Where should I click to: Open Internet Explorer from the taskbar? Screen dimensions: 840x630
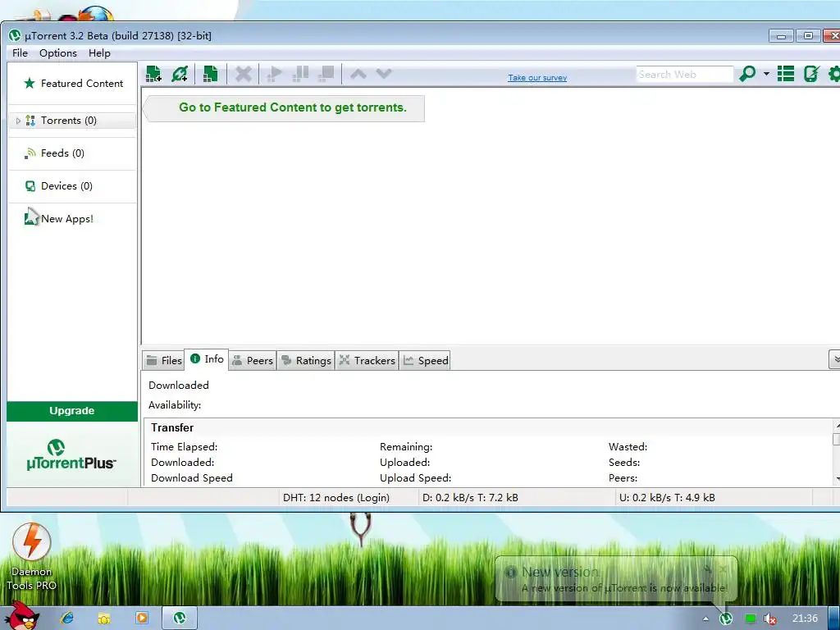click(67, 619)
